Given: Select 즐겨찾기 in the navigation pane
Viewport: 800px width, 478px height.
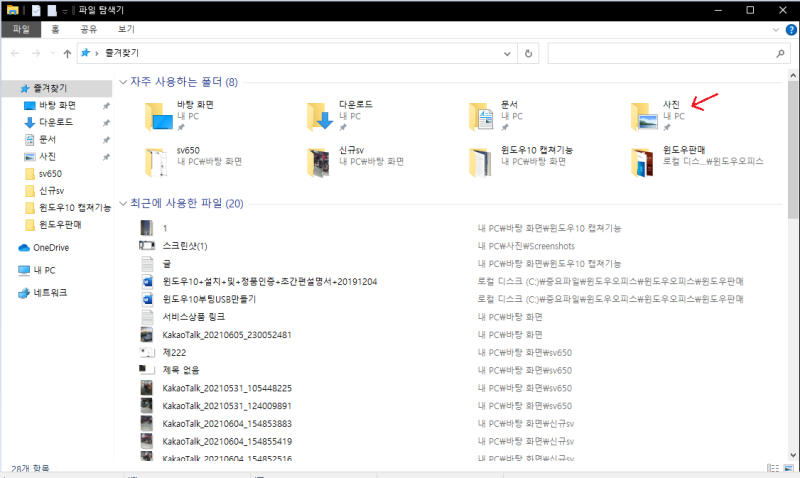Looking at the screenshot, I should click(x=56, y=88).
